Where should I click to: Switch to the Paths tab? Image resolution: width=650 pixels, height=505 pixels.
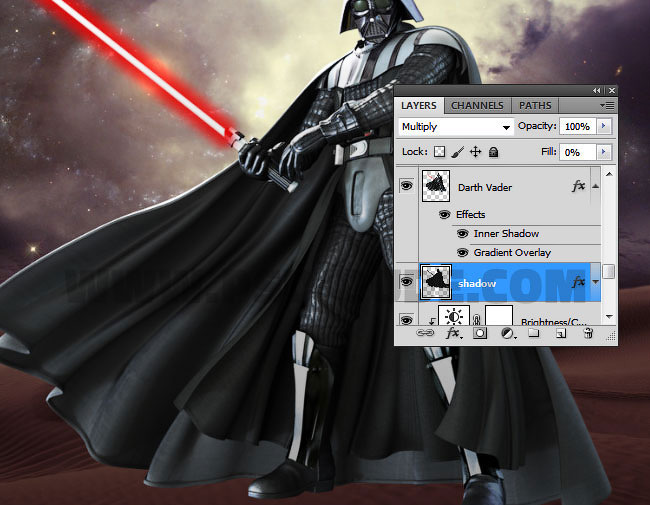[x=535, y=106]
